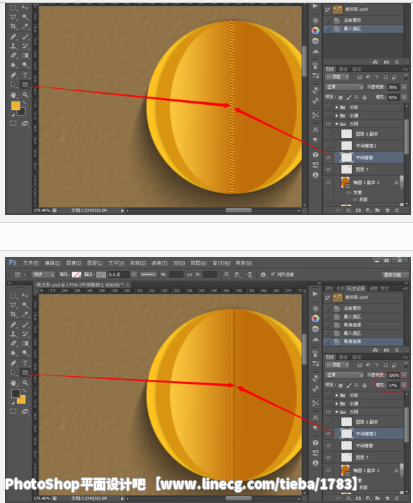Select the Dodge tool in the upper screenshot
The width and height of the screenshot is (413, 503).
point(25,65)
